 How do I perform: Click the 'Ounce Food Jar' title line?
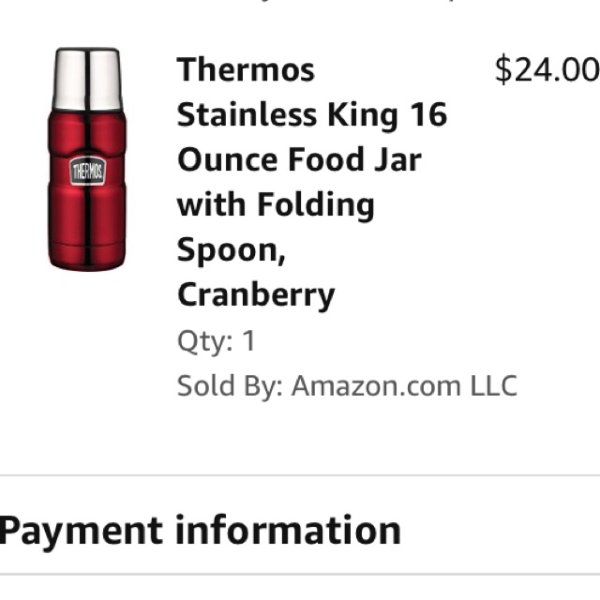[x=299, y=160]
